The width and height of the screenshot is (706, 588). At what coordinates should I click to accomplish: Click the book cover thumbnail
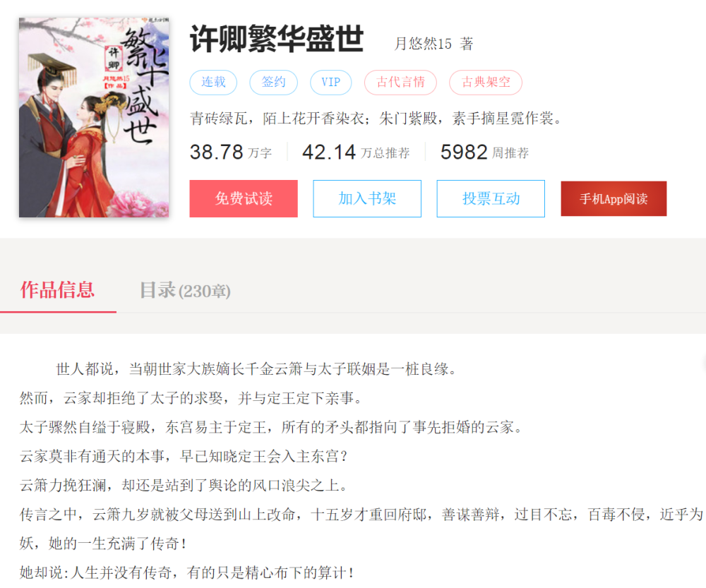[94, 117]
